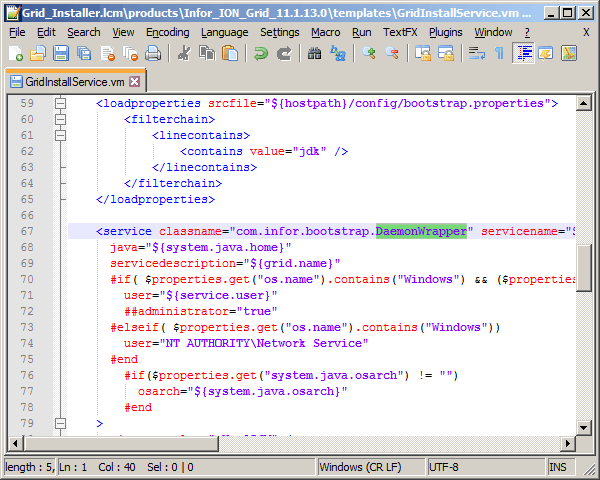This screenshot has height=480, width=600.
Task: Click the vertical scrollbar thumb
Action: pyautogui.click(x=584, y=268)
